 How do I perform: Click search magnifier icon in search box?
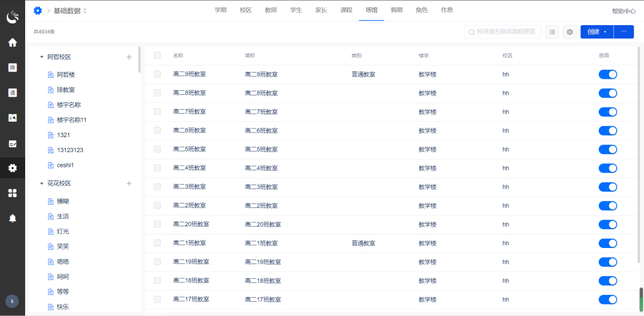tap(472, 32)
